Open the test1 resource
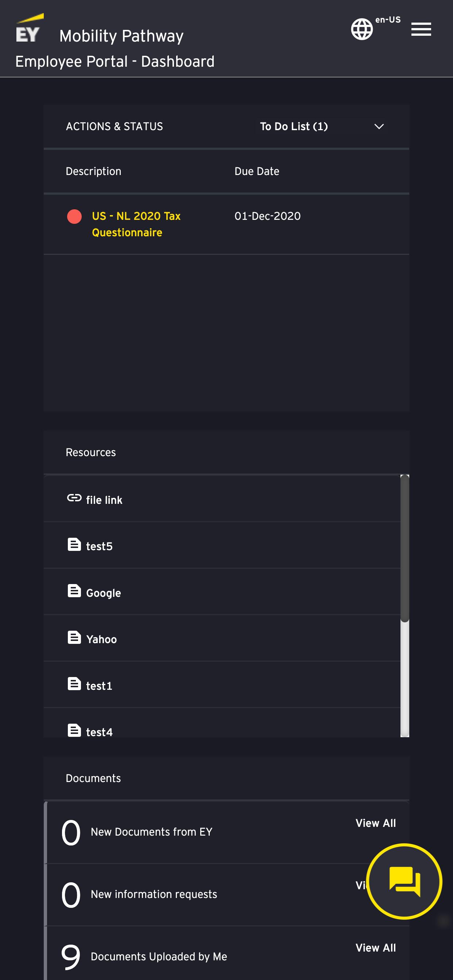The width and height of the screenshot is (453, 980). [x=99, y=685]
